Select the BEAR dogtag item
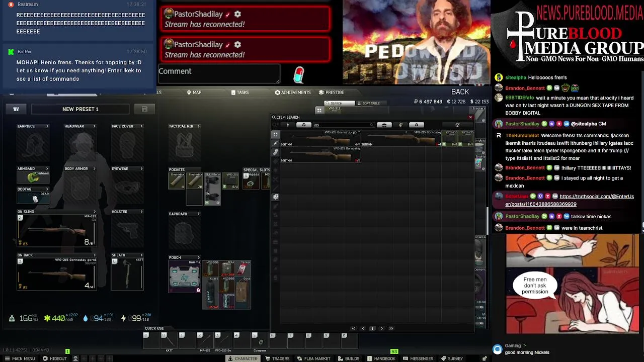Image resolution: width=644 pixels, height=362 pixels. tap(33, 198)
